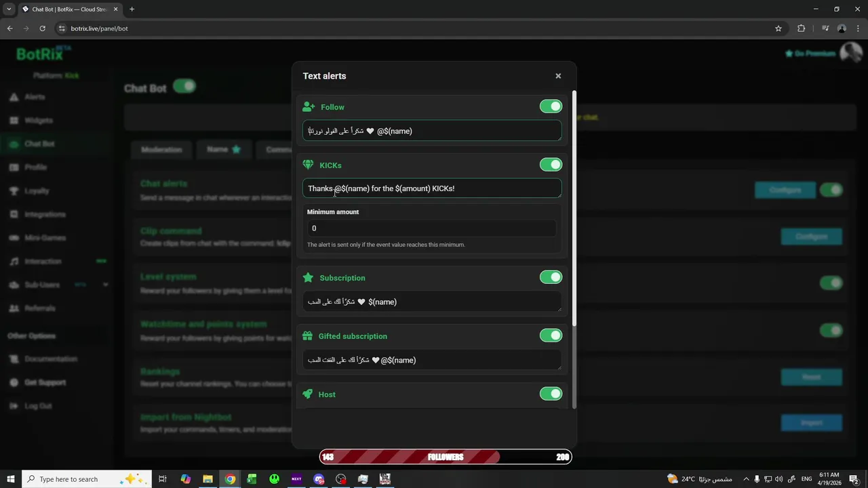Turn off the KICKs alert toggle
The image size is (868, 488).
[x=551, y=165]
